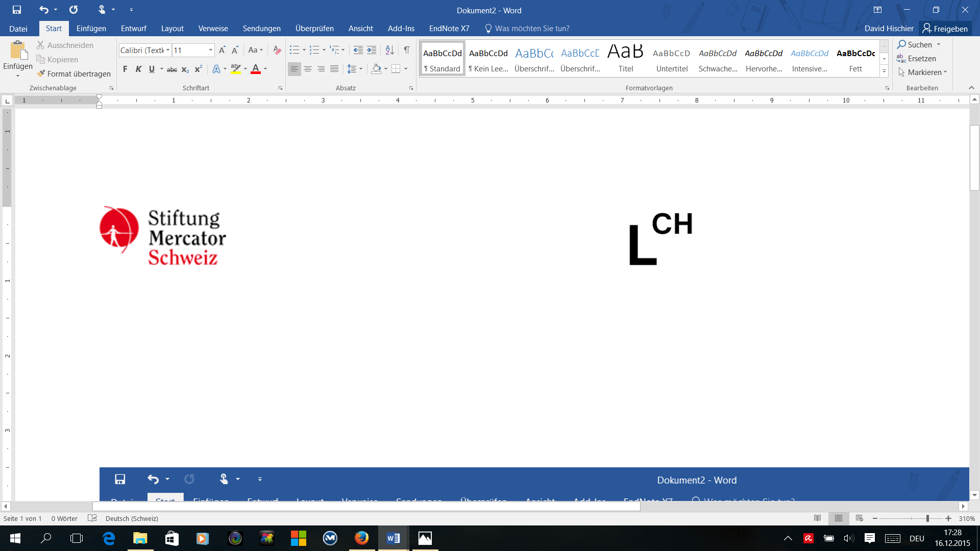
Task: Increase paragraph indent
Action: point(372,50)
